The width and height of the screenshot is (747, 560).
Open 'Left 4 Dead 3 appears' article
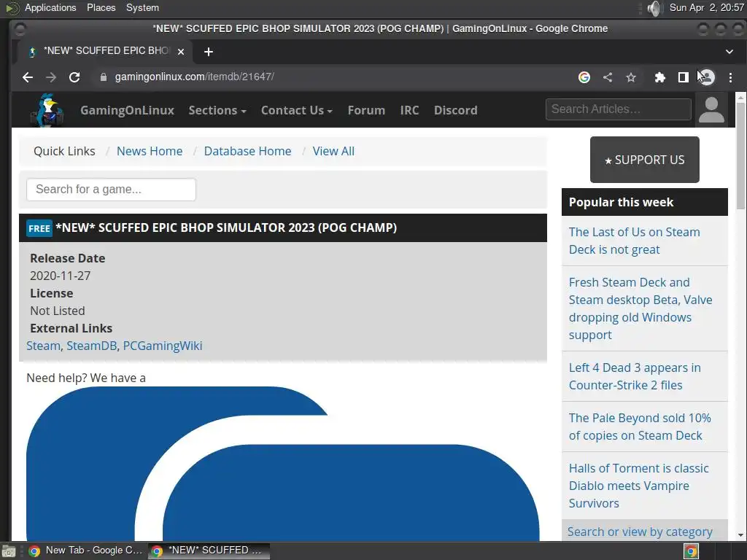[x=635, y=376]
